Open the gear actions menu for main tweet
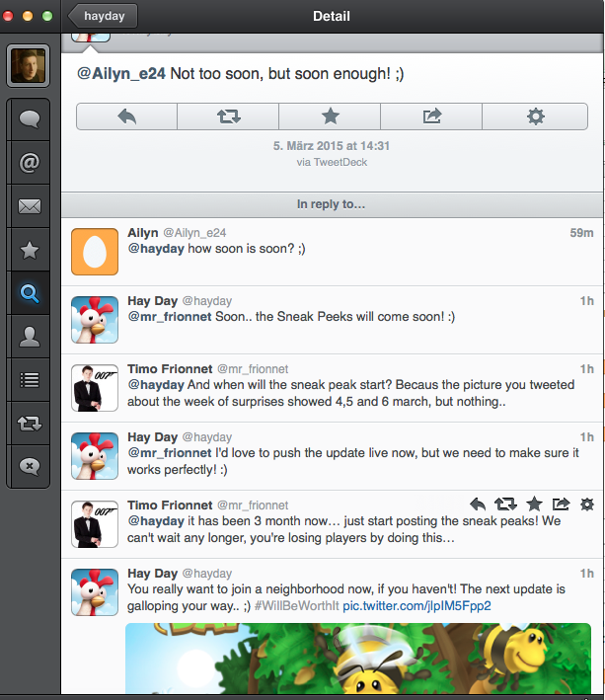 point(536,117)
